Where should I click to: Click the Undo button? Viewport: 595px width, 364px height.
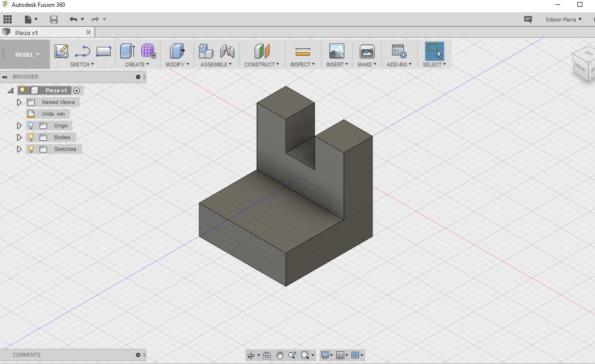pos(73,20)
